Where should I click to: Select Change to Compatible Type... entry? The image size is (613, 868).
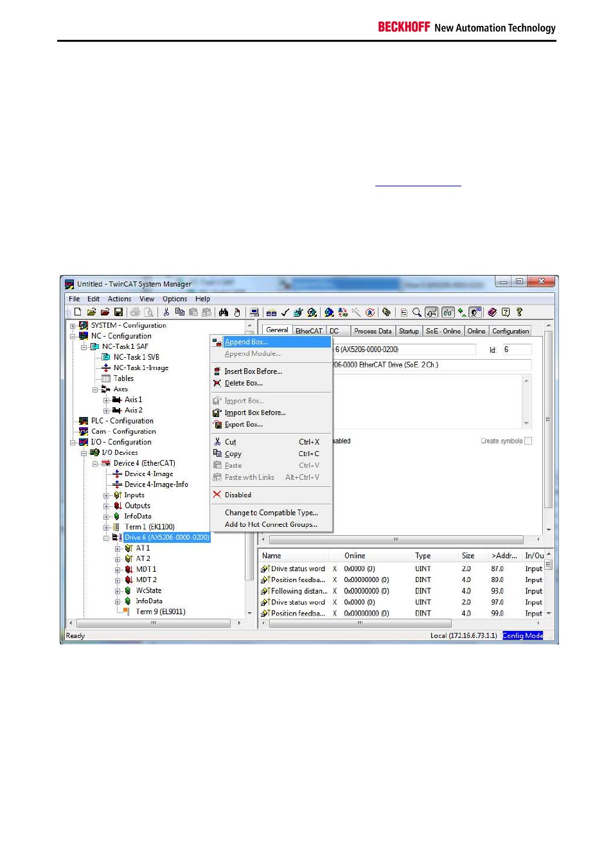271,513
